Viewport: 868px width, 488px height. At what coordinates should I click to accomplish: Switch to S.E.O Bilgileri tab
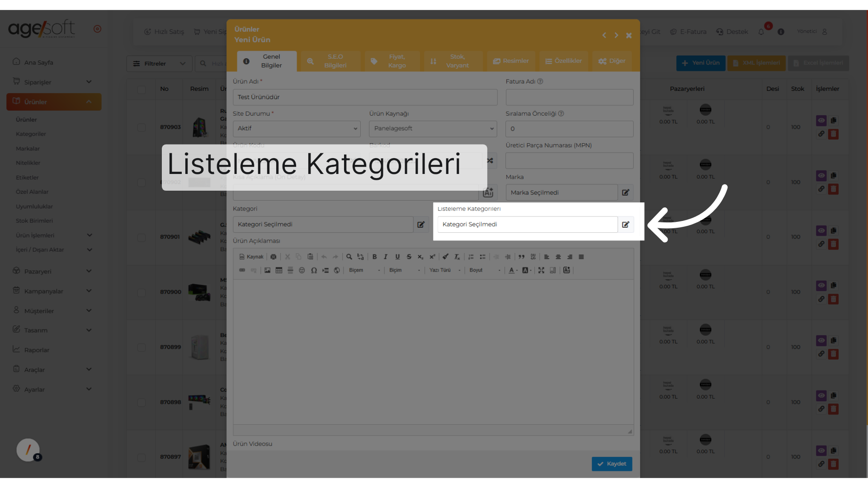coord(331,61)
